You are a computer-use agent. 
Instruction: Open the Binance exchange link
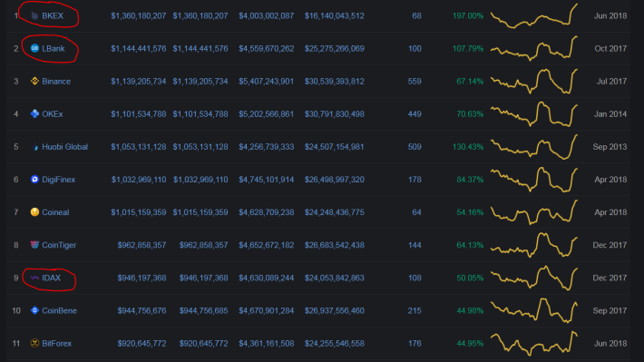coord(56,82)
